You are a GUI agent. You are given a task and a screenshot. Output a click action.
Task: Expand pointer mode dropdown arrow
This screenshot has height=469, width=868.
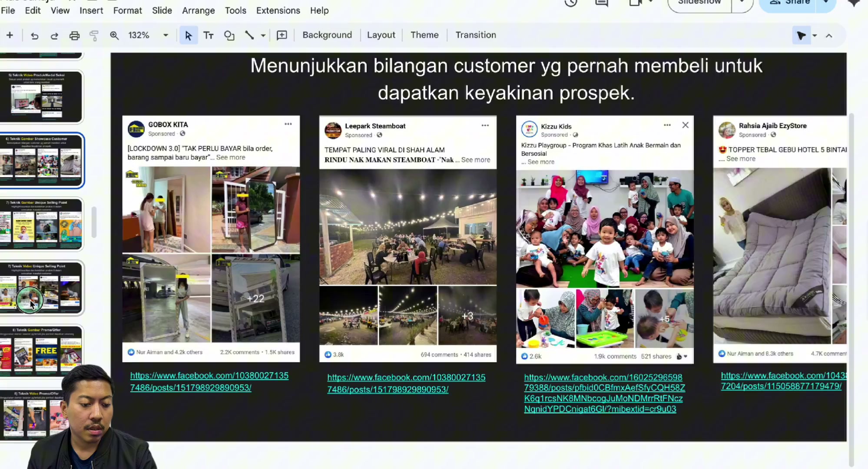click(815, 35)
